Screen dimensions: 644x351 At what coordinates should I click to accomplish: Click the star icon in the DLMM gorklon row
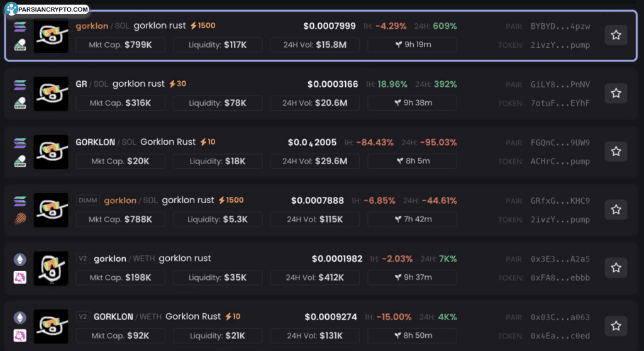coord(616,209)
